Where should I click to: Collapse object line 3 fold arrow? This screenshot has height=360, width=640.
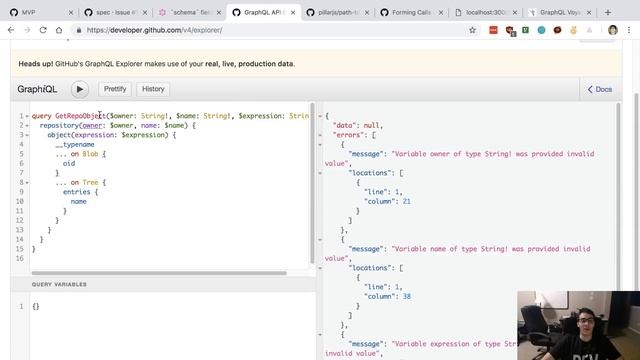click(27, 135)
